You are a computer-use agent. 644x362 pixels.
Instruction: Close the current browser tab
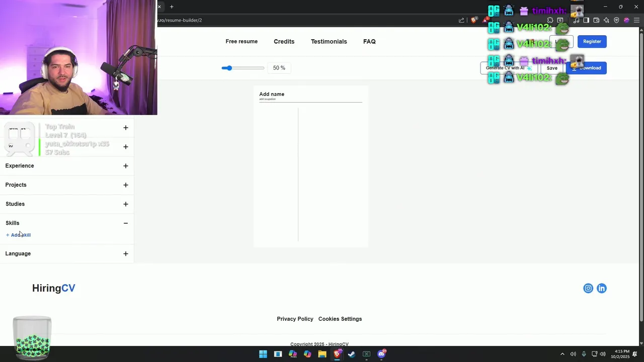click(159, 7)
